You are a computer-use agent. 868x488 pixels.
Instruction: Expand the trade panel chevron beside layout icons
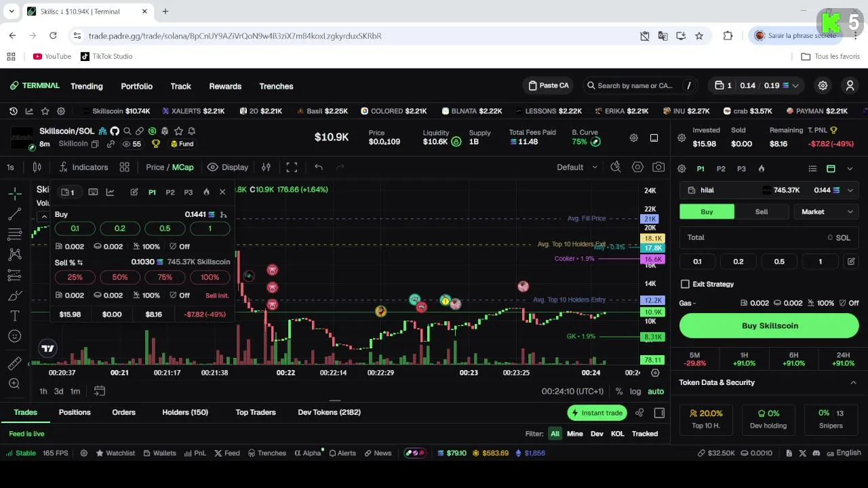pos(850,169)
